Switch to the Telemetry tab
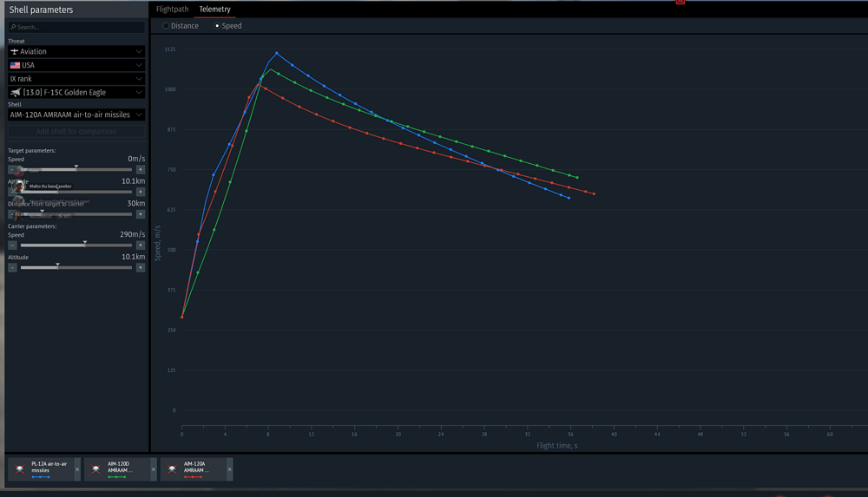The width and height of the screenshot is (868, 497). [214, 10]
